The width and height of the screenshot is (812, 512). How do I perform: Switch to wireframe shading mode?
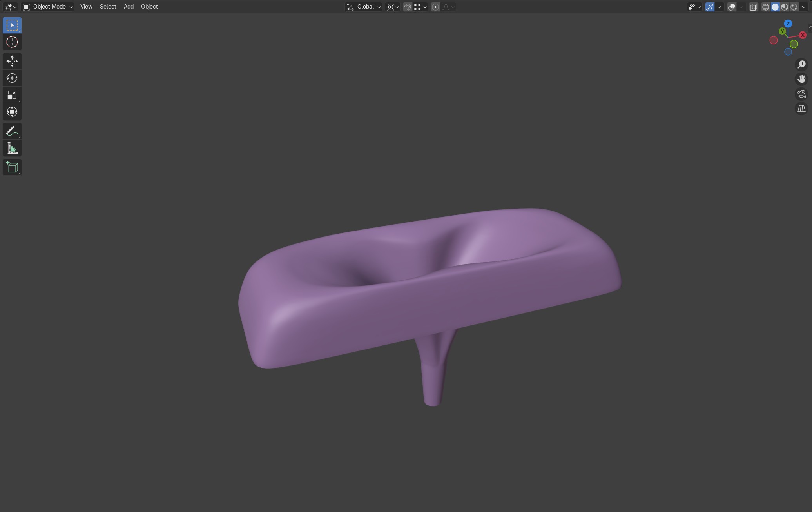click(x=765, y=7)
